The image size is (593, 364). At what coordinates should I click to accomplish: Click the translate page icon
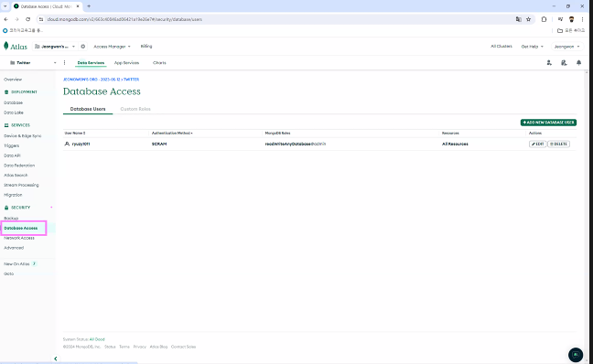[519, 19]
